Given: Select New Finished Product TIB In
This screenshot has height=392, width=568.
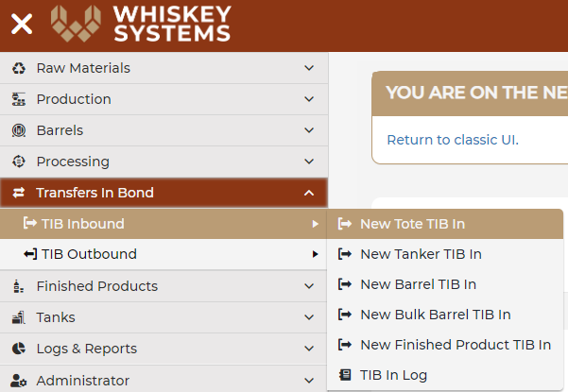Looking at the screenshot, I should [x=445, y=345].
